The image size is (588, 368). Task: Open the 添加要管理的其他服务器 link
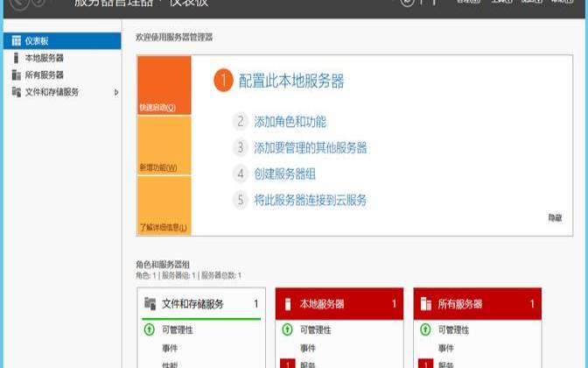tap(311, 147)
